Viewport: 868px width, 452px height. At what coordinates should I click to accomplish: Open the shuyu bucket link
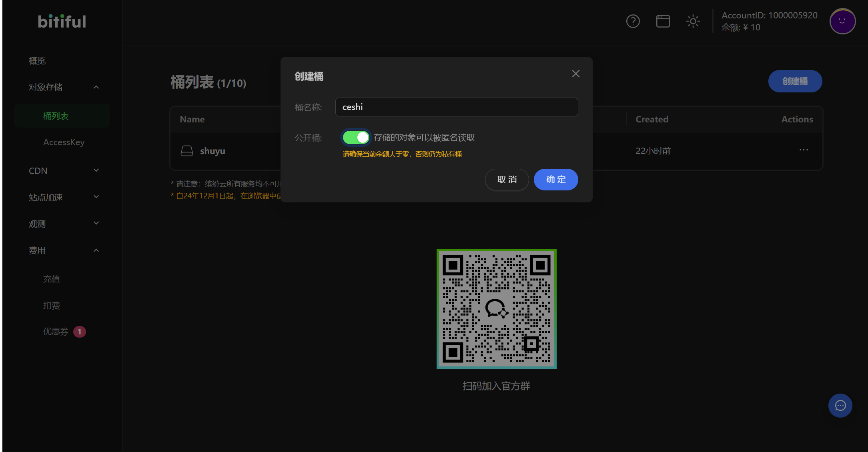212,151
